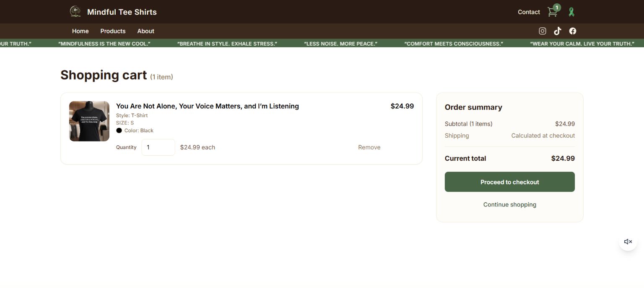Open the Products menu item

[x=113, y=31]
